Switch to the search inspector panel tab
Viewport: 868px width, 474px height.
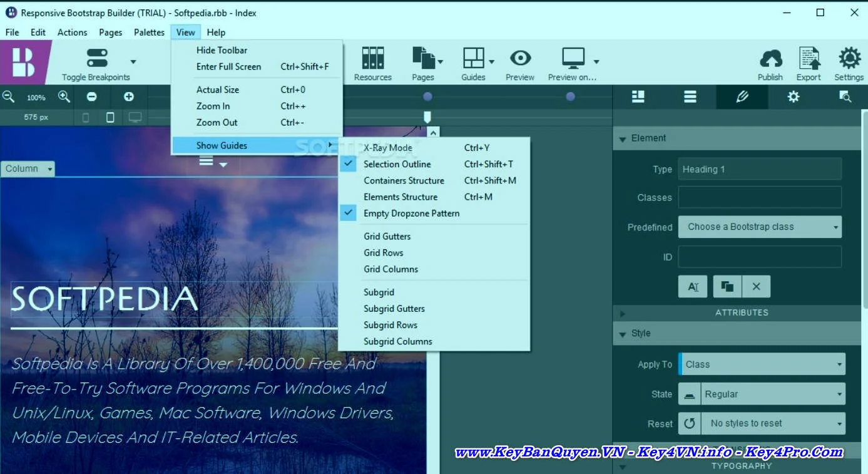(845, 96)
